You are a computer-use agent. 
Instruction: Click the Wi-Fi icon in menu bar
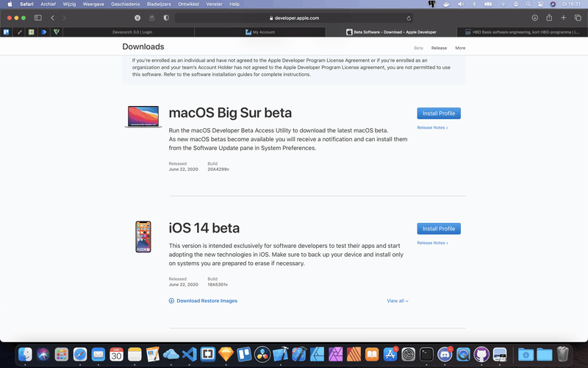503,4
